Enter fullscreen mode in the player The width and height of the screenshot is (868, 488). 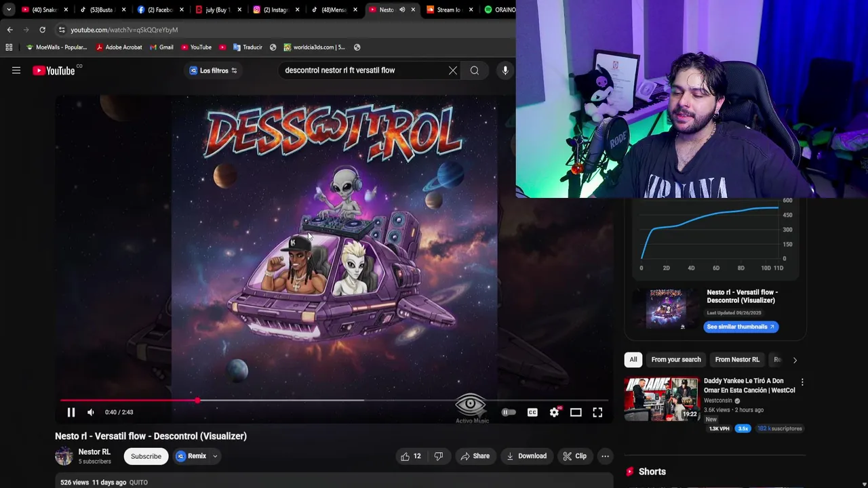click(x=597, y=412)
